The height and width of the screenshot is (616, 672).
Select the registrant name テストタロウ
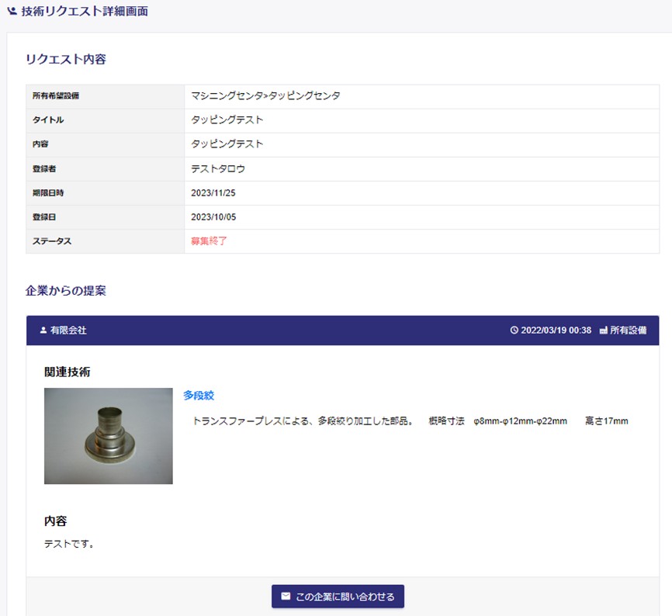[218, 169]
